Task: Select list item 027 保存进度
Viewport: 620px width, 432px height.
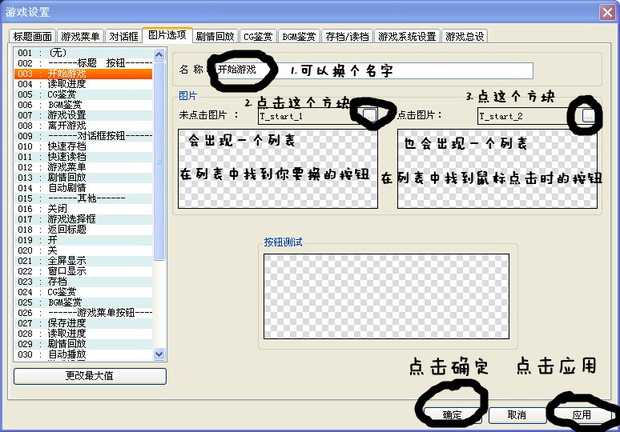Action: pyautogui.click(x=83, y=323)
